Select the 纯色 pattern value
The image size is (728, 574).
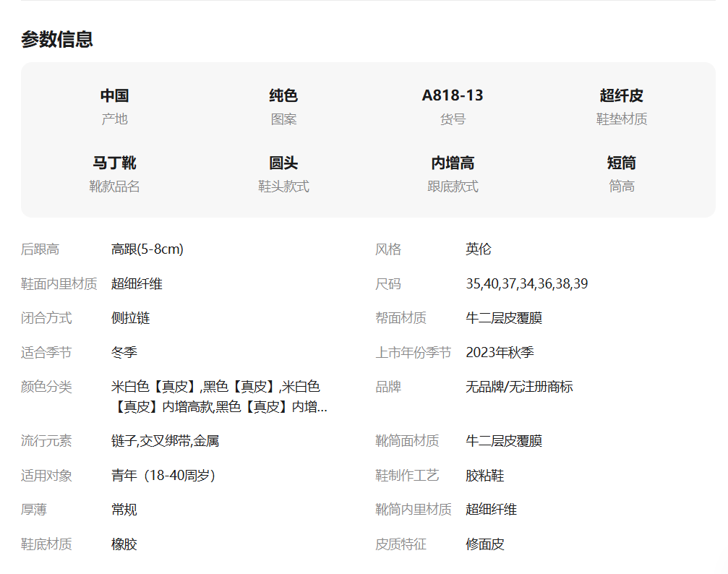coord(283,95)
